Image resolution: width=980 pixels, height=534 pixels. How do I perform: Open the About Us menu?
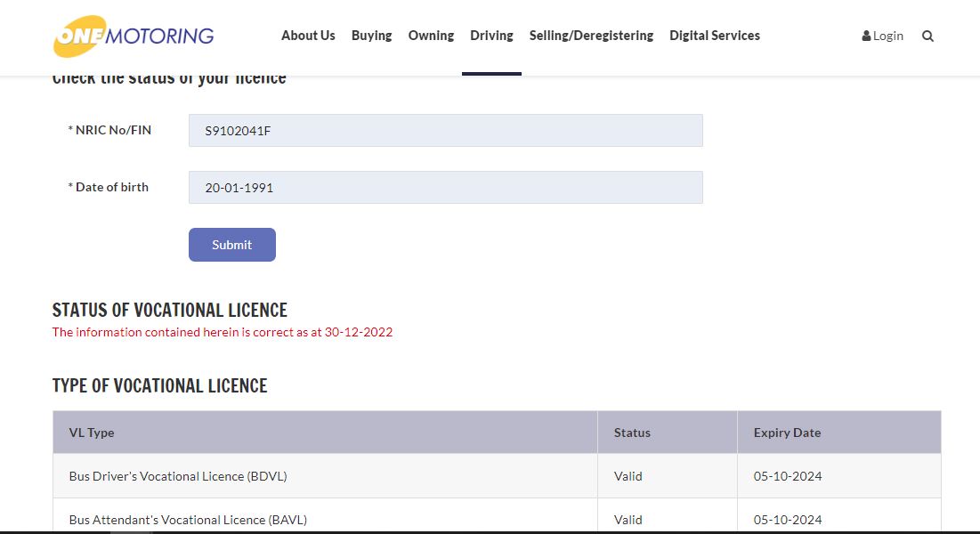coord(308,36)
